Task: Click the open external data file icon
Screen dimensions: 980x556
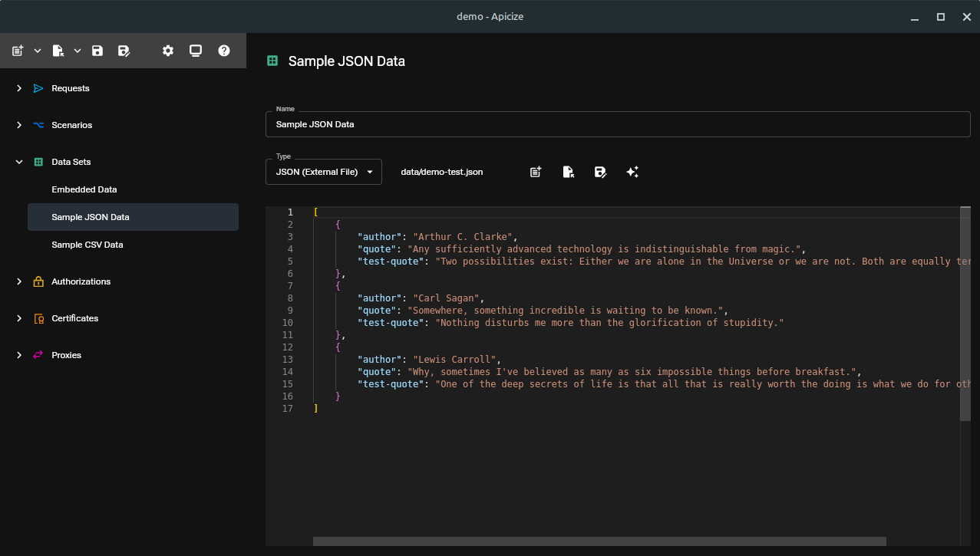Action: click(x=568, y=172)
